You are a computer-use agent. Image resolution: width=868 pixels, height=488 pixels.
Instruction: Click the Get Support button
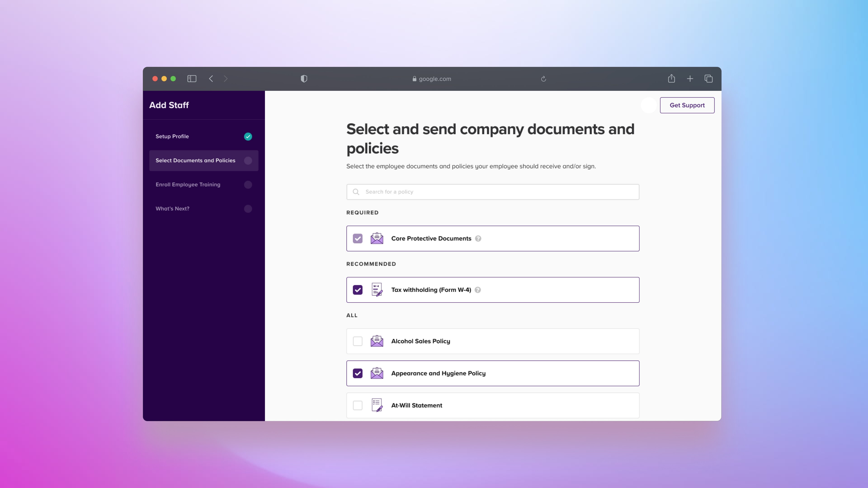point(687,106)
